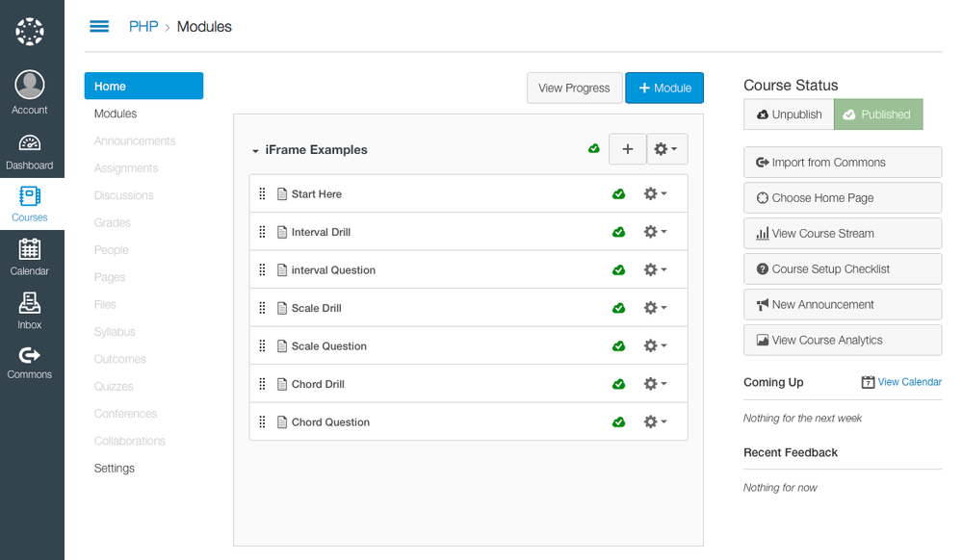Open Settings in course navigation

(x=115, y=469)
